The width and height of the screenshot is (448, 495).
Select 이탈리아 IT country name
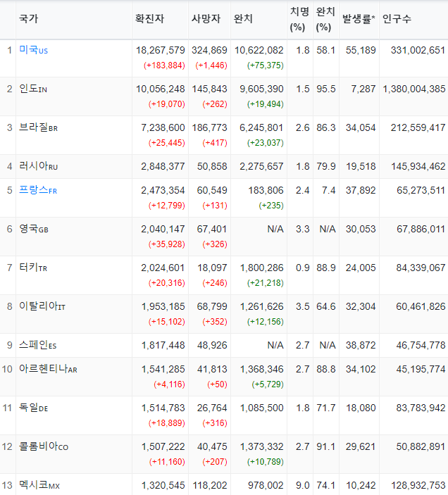coord(42,306)
